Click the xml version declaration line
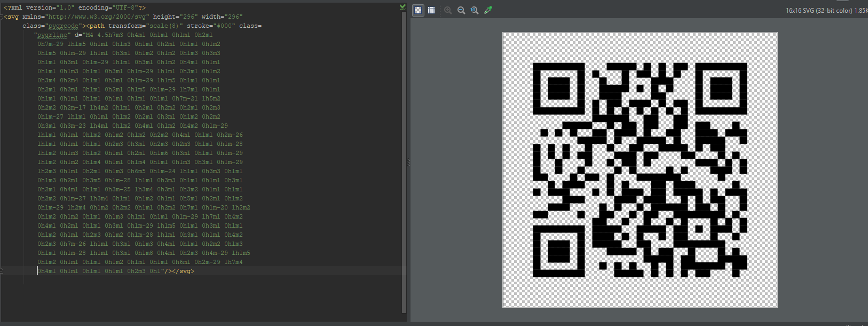The height and width of the screenshot is (326, 868). pos(75,7)
